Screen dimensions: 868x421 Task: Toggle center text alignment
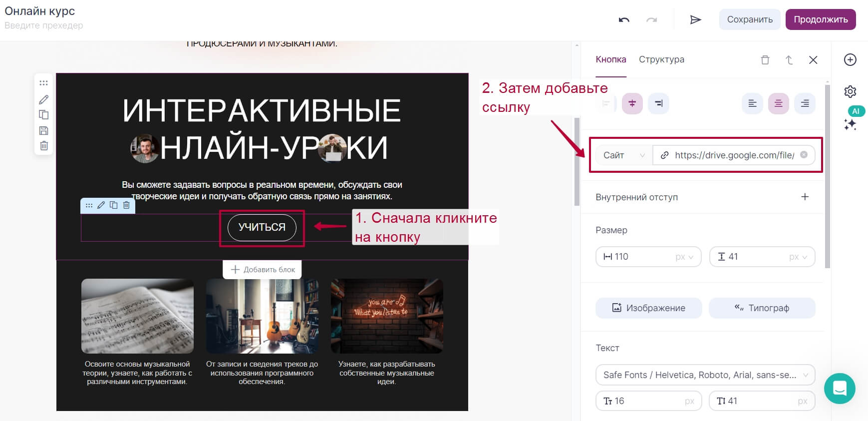[x=778, y=103]
